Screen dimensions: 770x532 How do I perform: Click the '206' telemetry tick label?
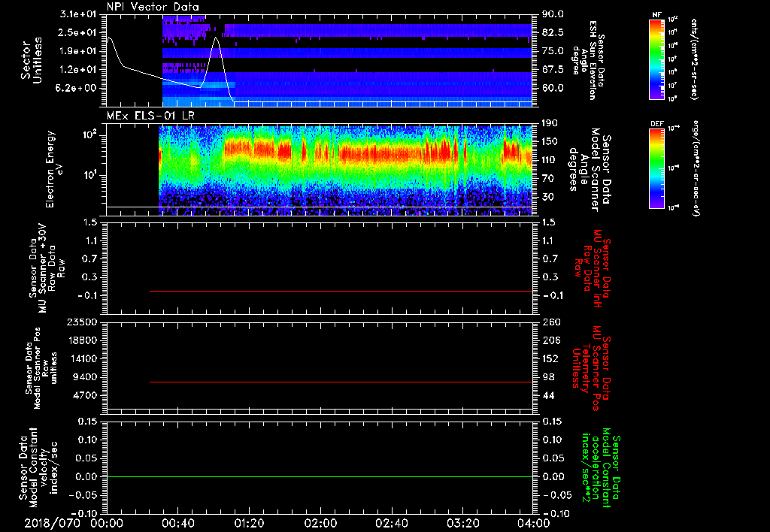point(550,340)
